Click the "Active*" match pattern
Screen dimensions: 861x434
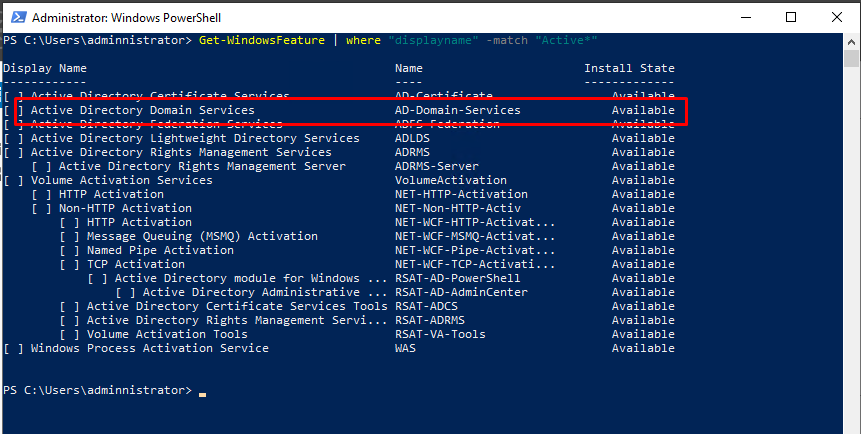[x=566, y=40]
